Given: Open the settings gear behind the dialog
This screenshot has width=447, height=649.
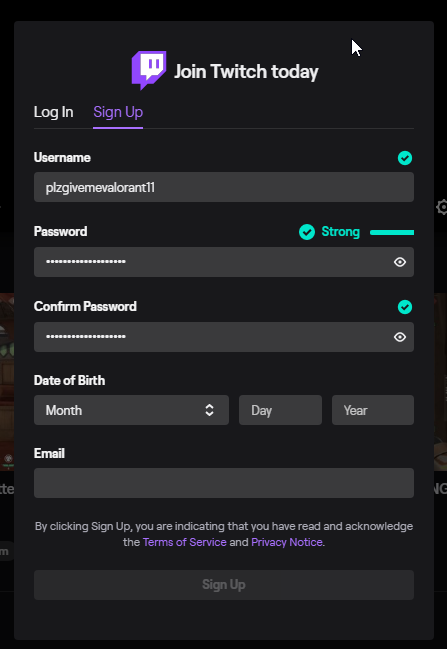Looking at the screenshot, I should (442, 207).
